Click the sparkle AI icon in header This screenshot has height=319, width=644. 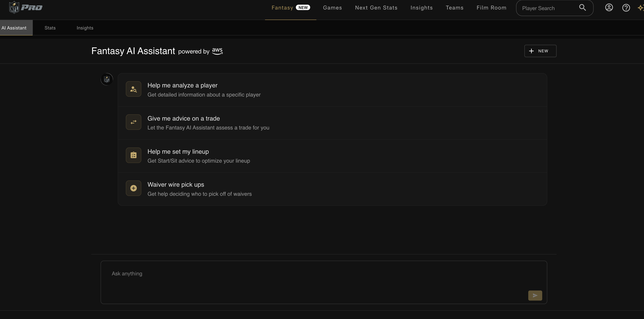(x=641, y=8)
